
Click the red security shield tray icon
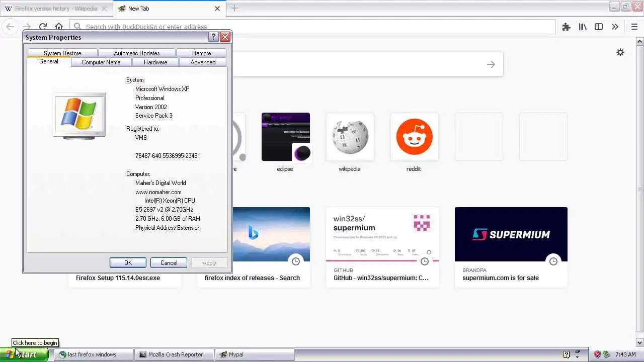point(597,354)
